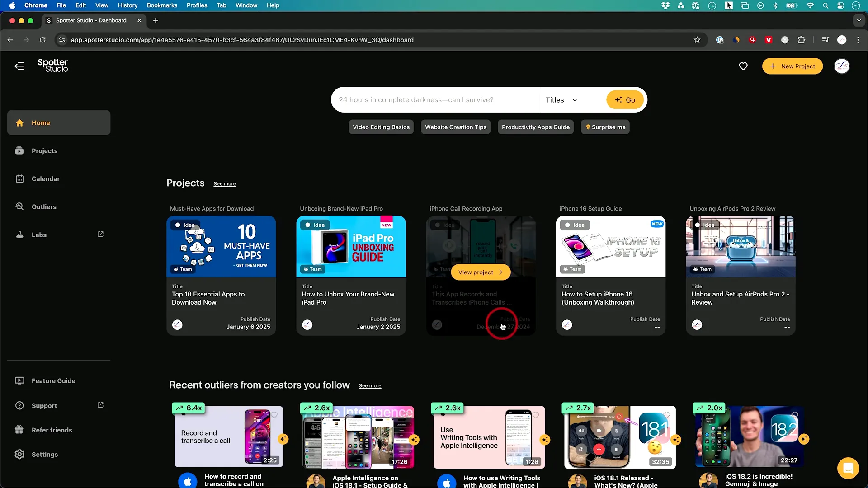
Task: Click Idea status on iPhone 16 Setup card
Action: (575, 225)
